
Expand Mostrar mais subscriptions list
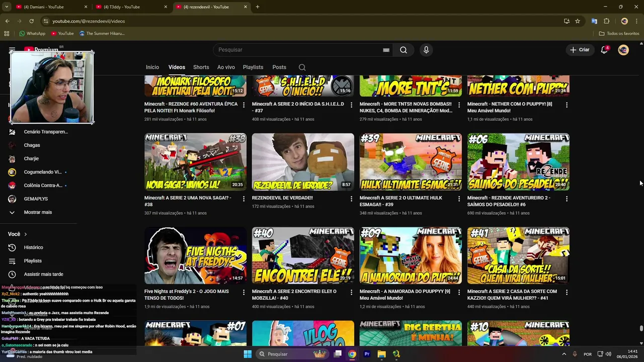(x=38, y=212)
